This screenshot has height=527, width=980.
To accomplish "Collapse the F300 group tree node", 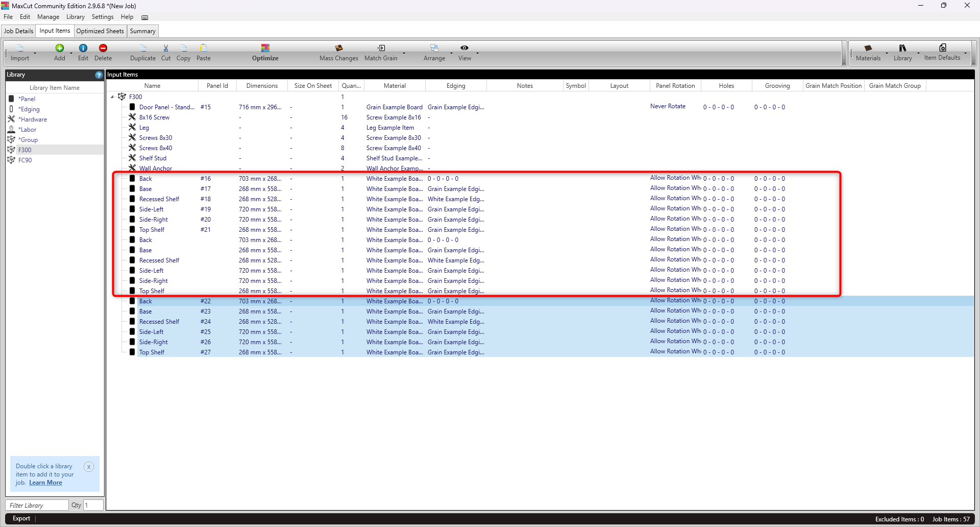I will 112,97.
